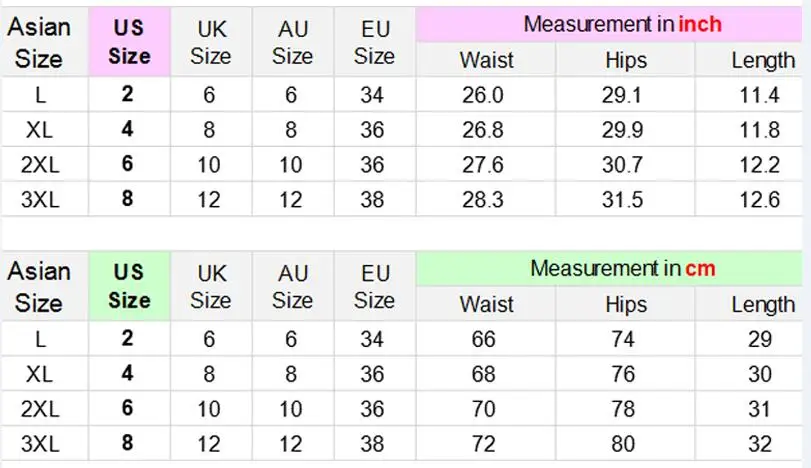The image size is (811, 468).
Task: Click 2XL row label in cm table
Action: click(40, 409)
